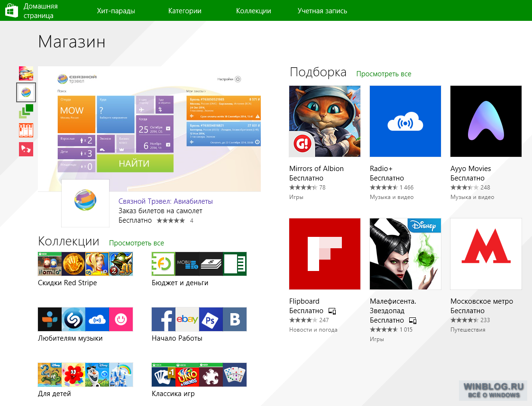The width and height of the screenshot is (532, 406).
Task: Open Photoshop Ps icon in Начало Работы
Action: (x=211, y=319)
